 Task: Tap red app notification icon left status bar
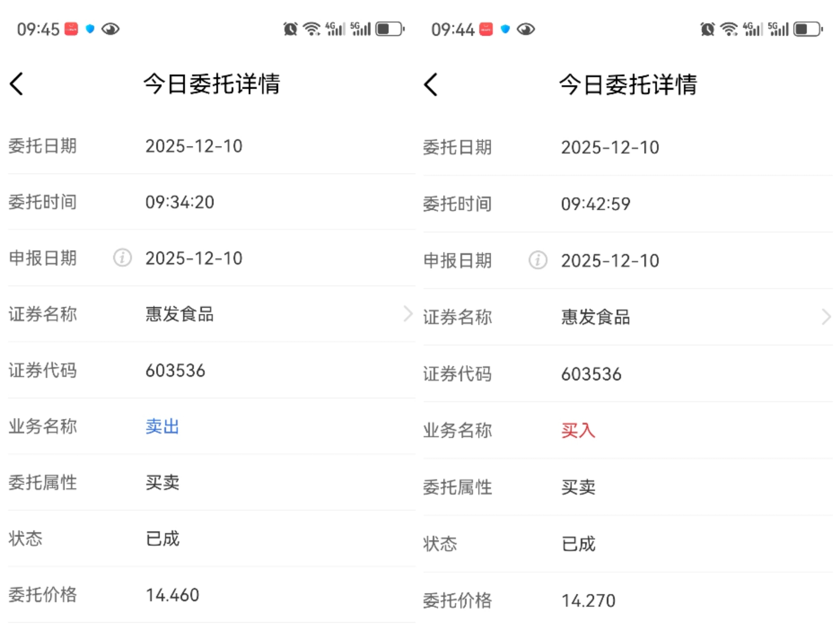click(x=71, y=29)
